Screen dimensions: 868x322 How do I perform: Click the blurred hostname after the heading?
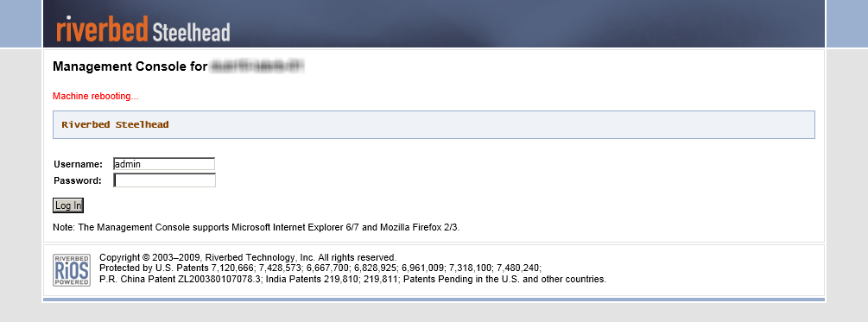(x=257, y=67)
